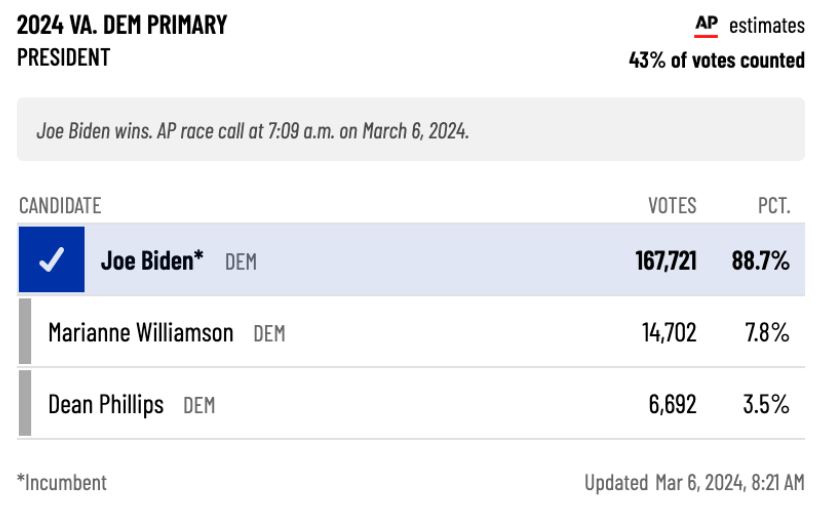Click the 43% of votes counted text

coord(717,60)
